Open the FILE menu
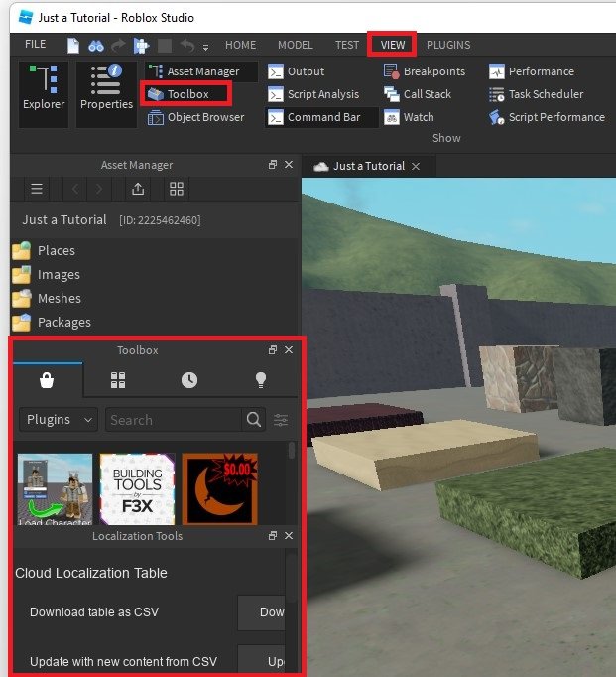The width and height of the screenshot is (616, 677). click(x=35, y=44)
